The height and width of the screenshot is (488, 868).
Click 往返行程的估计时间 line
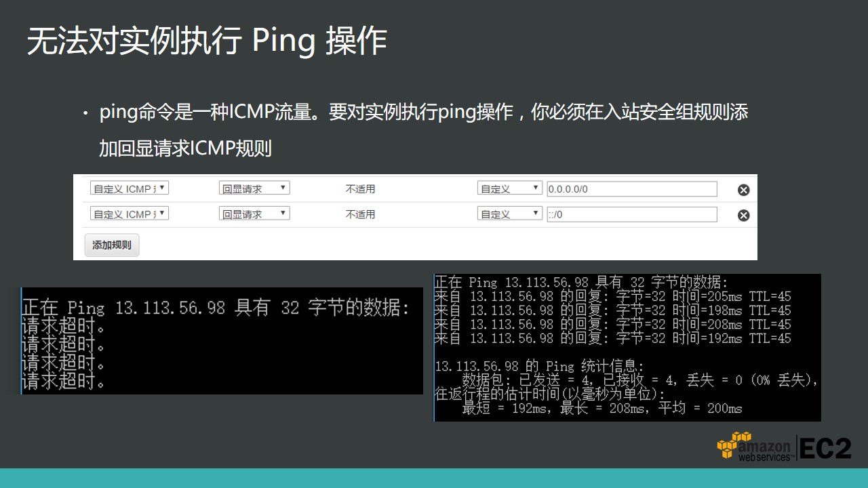(550, 394)
